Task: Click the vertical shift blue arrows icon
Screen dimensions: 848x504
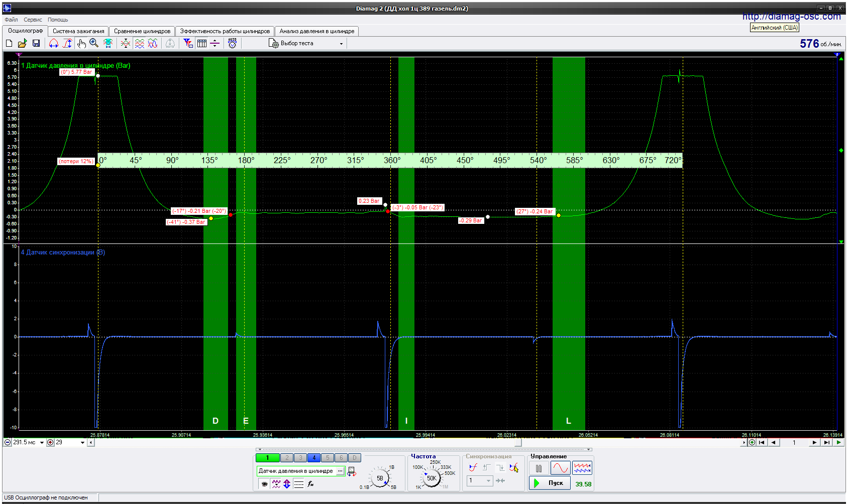Action: tap(287, 484)
